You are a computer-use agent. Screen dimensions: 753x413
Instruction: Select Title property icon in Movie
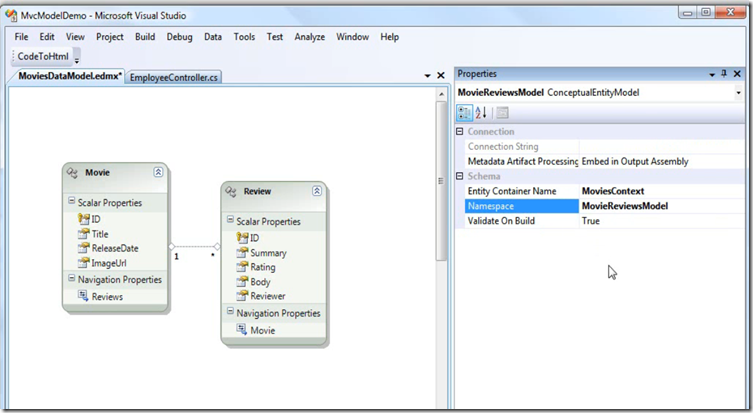click(x=84, y=234)
